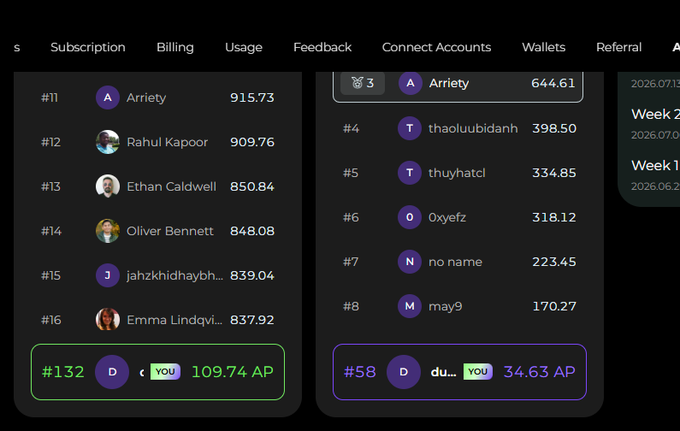Click the score 909.76

[x=252, y=142]
